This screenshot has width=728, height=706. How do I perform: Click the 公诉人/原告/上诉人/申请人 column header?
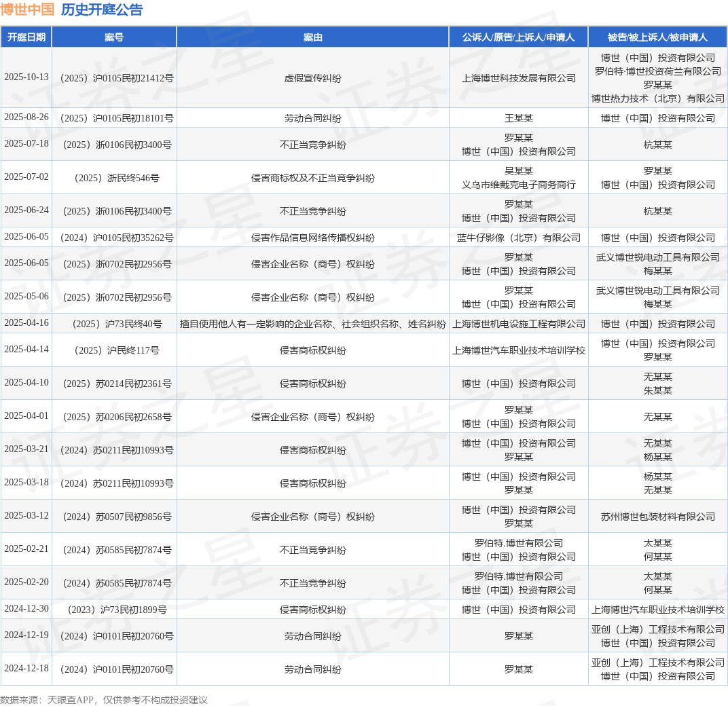pos(519,37)
